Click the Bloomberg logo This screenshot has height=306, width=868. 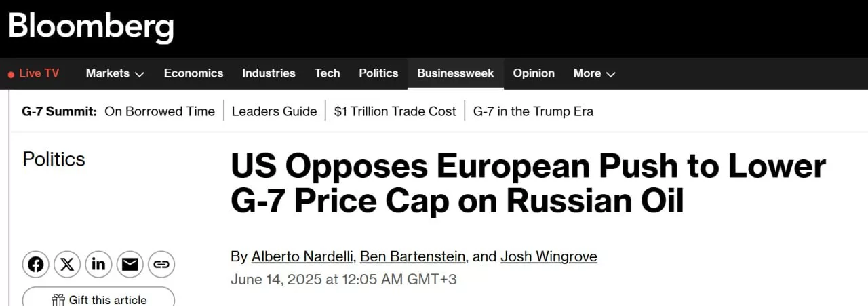pyautogui.click(x=91, y=27)
